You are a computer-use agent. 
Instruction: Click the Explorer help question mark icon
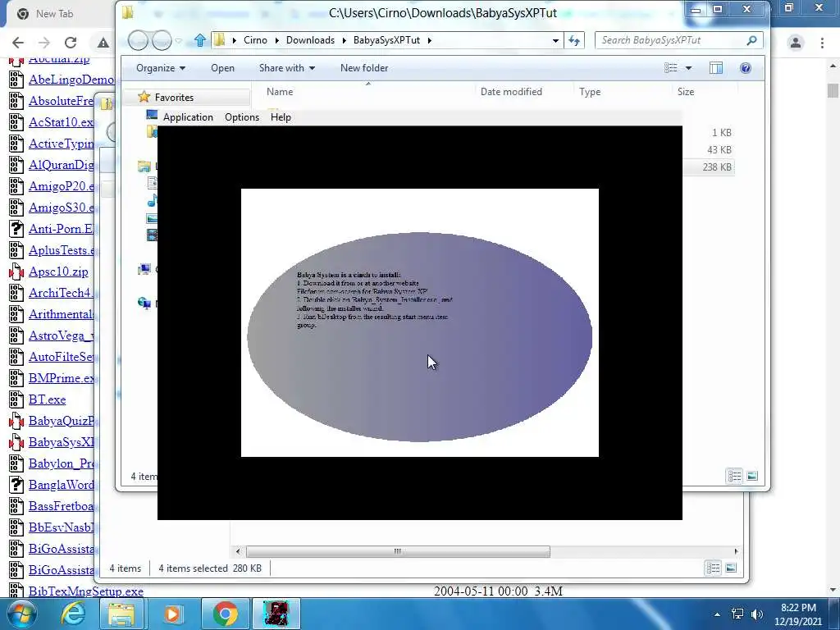745,68
